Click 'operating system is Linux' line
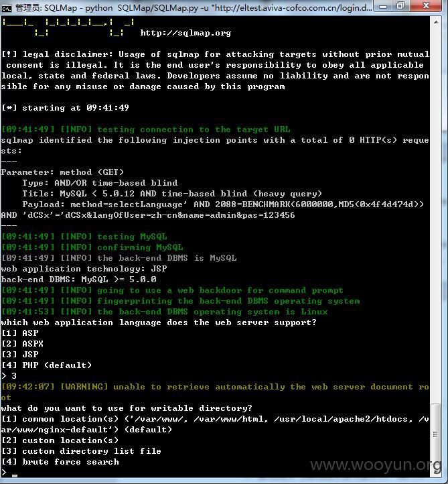Image resolution: width=448 pixels, height=484 pixels. [164, 312]
